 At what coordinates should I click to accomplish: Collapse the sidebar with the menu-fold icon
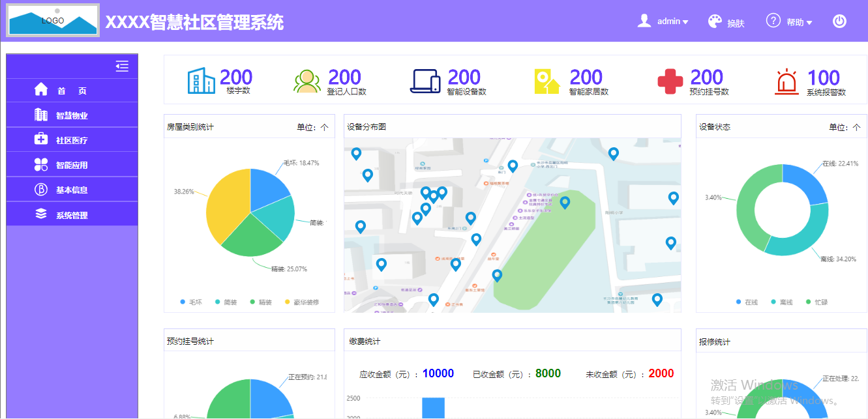122,66
